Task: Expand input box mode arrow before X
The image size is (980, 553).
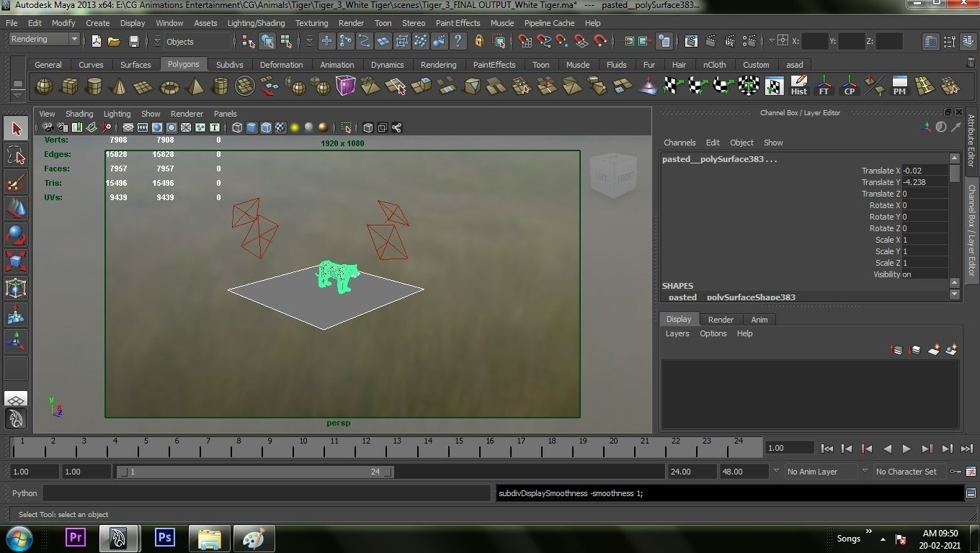Action: (772, 41)
